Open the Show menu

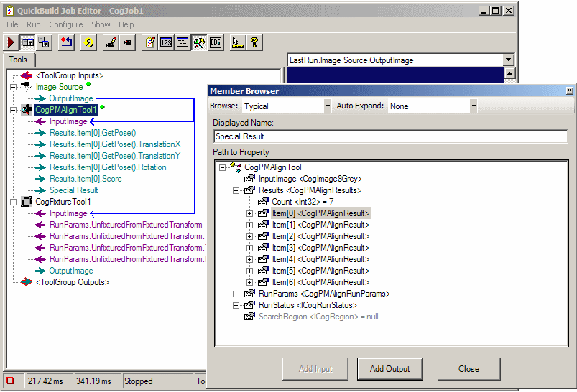tap(101, 24)
